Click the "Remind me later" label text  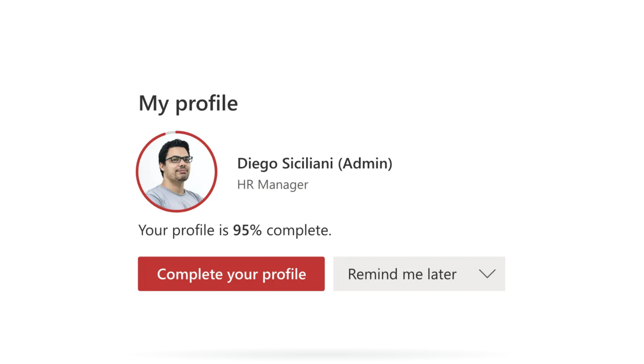pos(402,274)
